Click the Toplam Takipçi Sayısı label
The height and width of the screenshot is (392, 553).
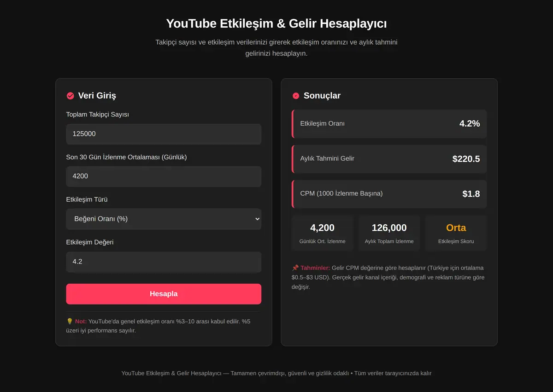(x=98, y=114)
